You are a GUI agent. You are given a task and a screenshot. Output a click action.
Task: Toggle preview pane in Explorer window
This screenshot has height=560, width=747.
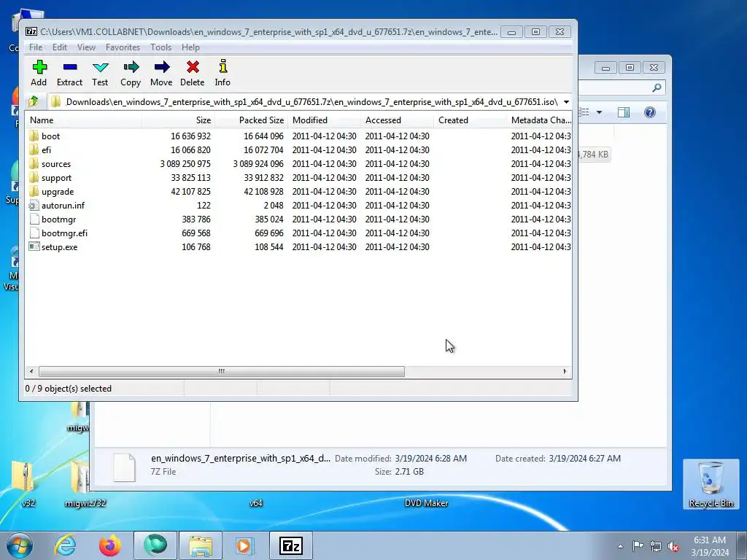click(x=624, y=112)
